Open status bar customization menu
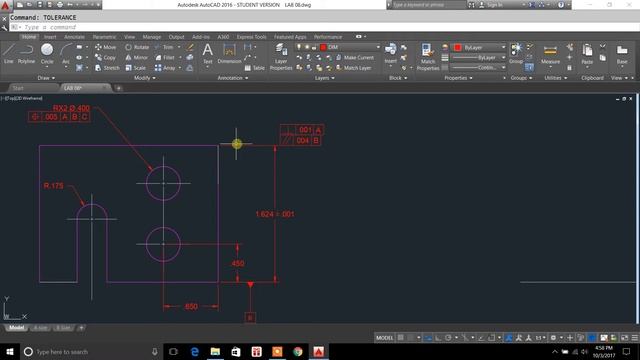The image size is (640, 360). tap(635, 338)
